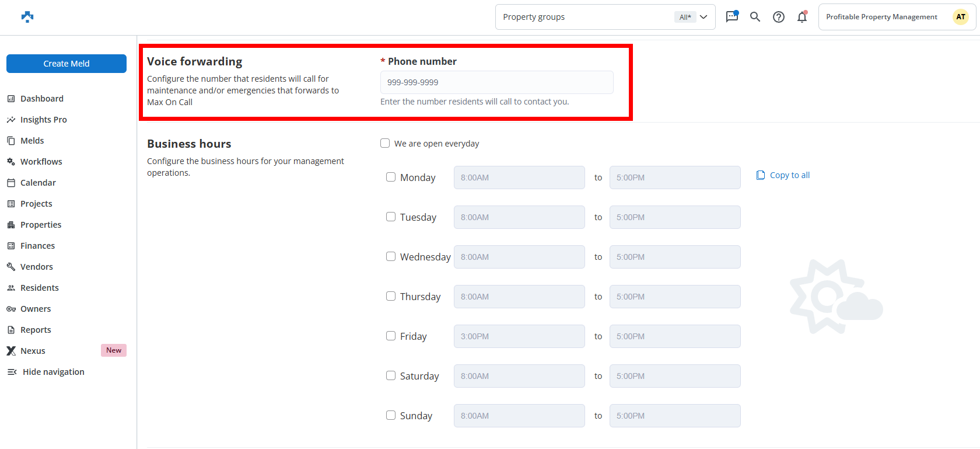The width and height of the screenshot is (980, 449).
Task: Click the search magnifier icon
Action: click(x=755, y=17)
